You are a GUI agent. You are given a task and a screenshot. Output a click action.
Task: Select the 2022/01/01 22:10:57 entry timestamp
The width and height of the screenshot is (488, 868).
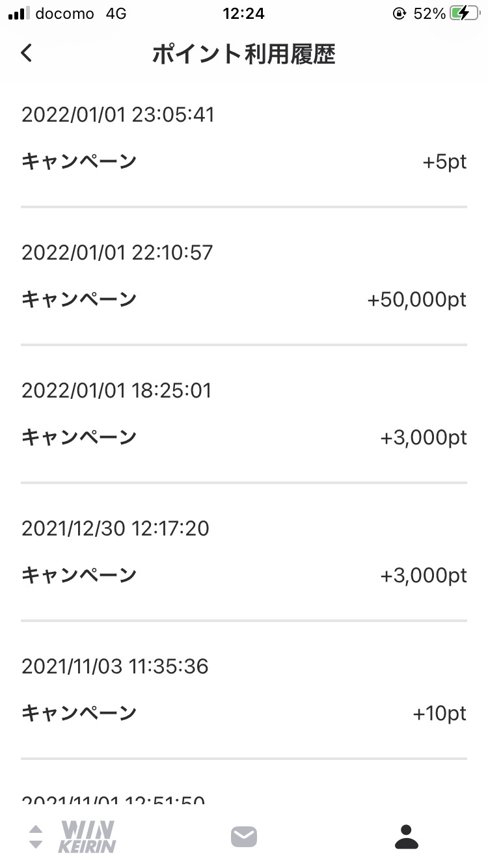[x=117, y=252]
